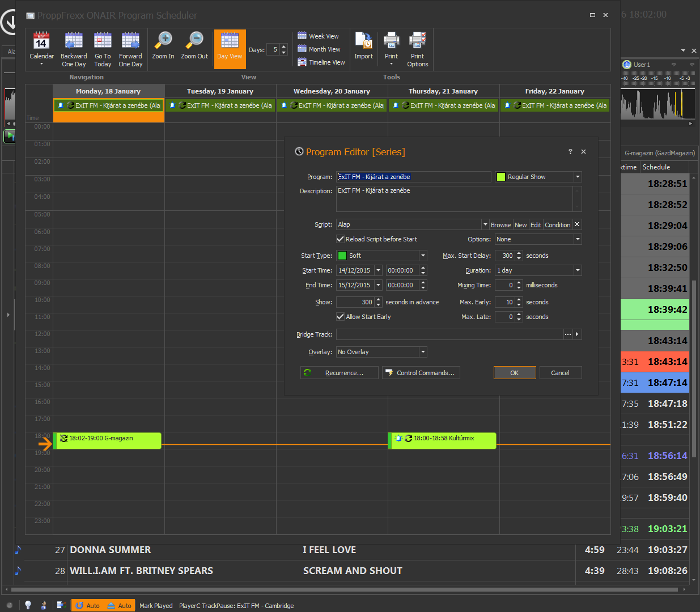Open the Start Type dropdown showing Soft
Image resolution: width=700 pixels, height=612 pixels.
423,256
